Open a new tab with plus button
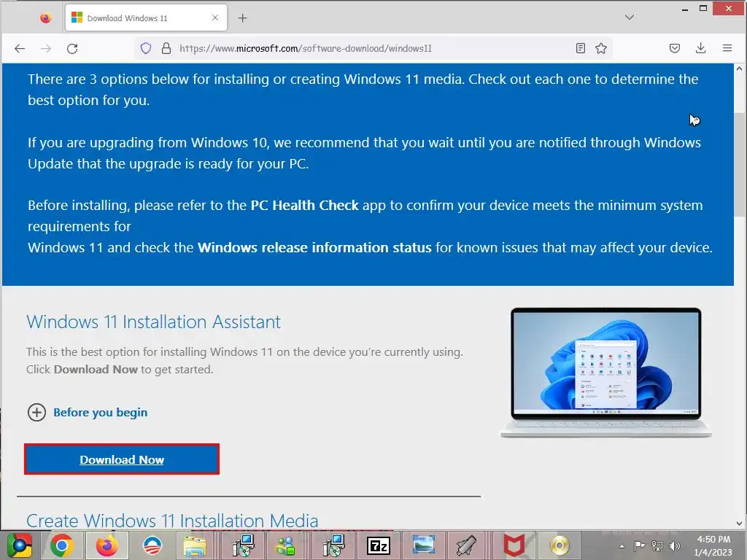The image size is (747, 560). (x=242, y=18)
